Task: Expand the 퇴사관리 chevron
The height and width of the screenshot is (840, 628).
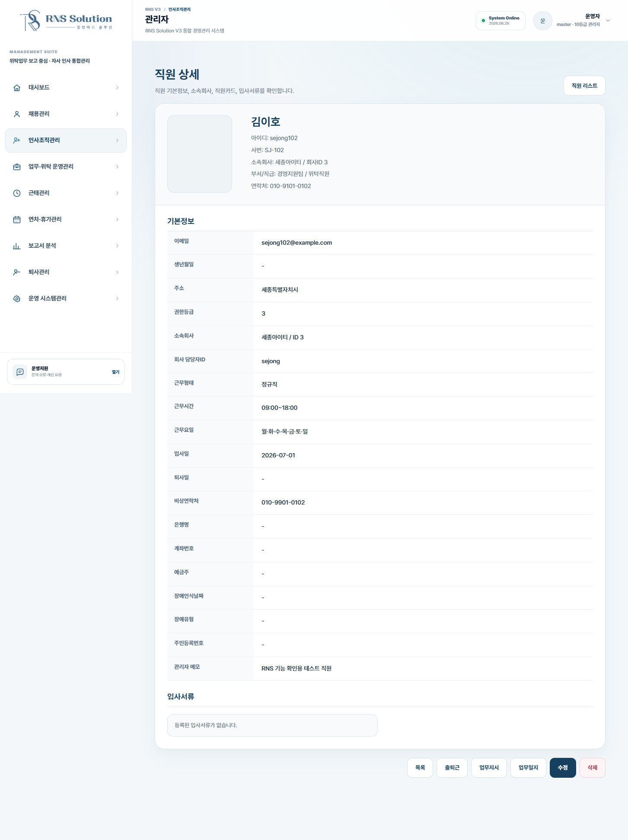Action: (117, 272)
